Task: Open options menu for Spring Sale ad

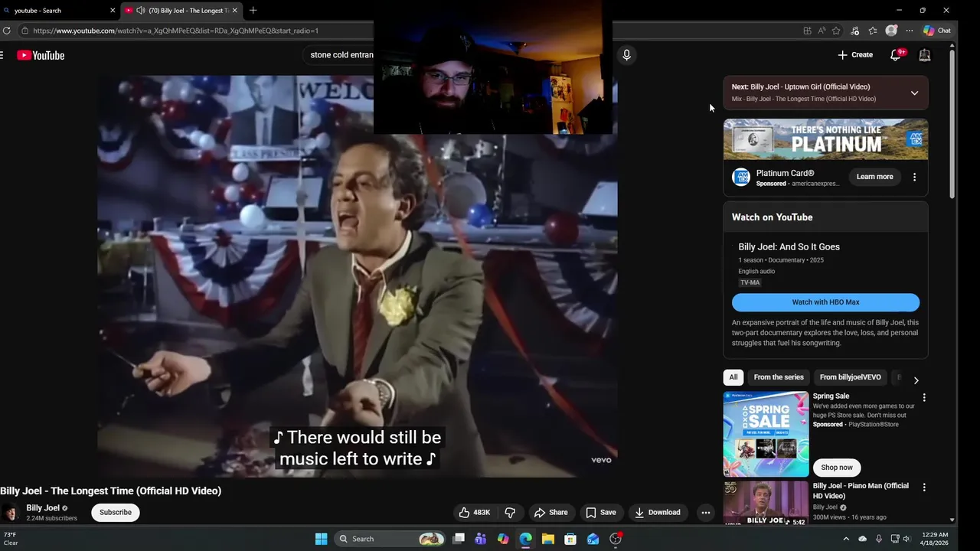Action: click(924, 398)
